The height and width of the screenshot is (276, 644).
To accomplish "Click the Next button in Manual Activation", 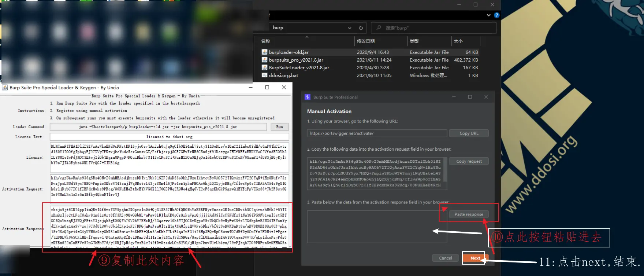I will 475,258.
